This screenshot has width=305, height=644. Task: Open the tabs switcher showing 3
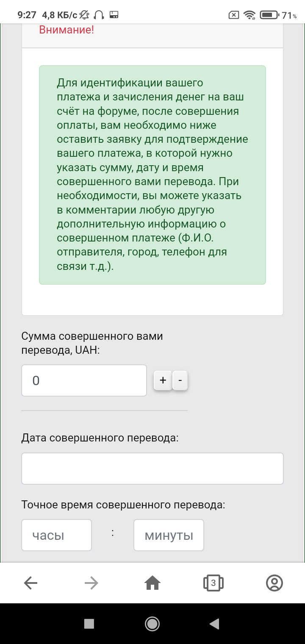(213, 583)
